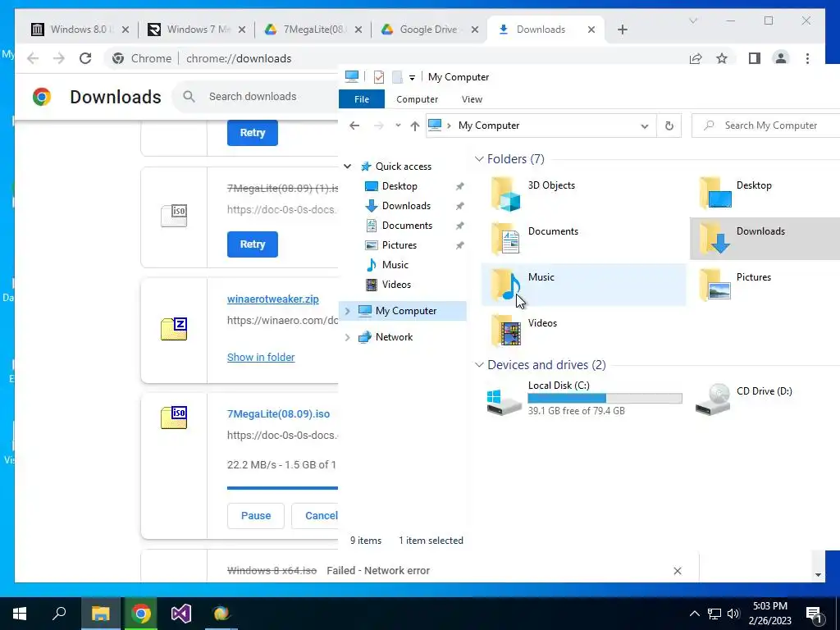Select Documents under Quick access

pos(407,226)
